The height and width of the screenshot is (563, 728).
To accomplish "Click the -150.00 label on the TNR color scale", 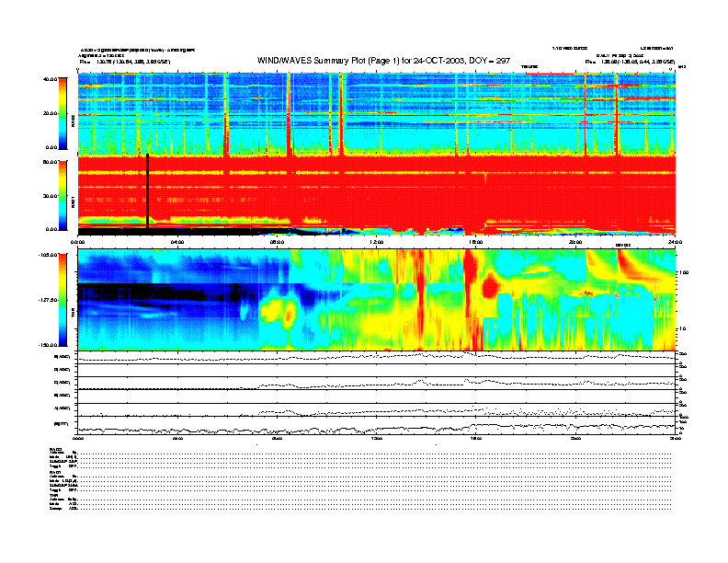I will coord(48,345).
